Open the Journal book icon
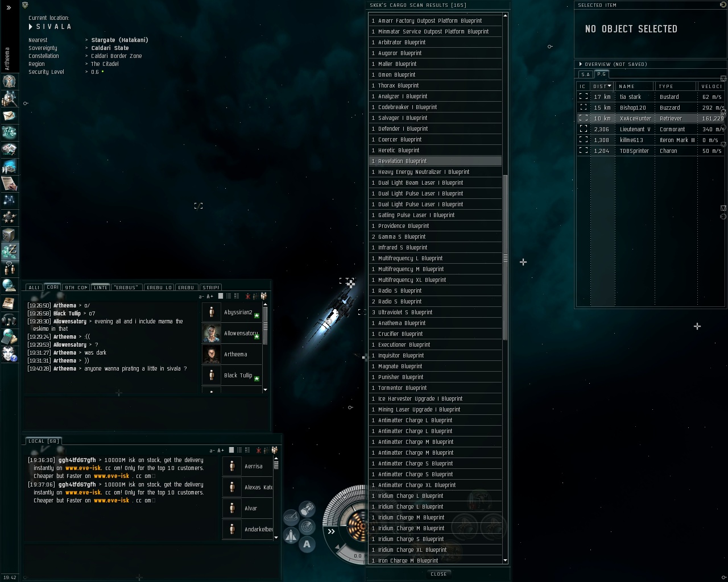Screen dimensions: 728x582 tap(9, 302)
